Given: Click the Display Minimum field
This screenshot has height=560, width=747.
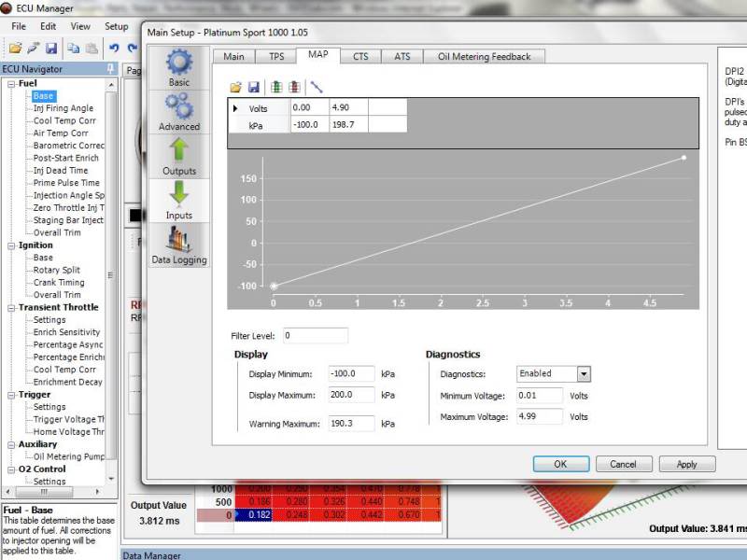Looking at the screenshot, I should 352,374.
